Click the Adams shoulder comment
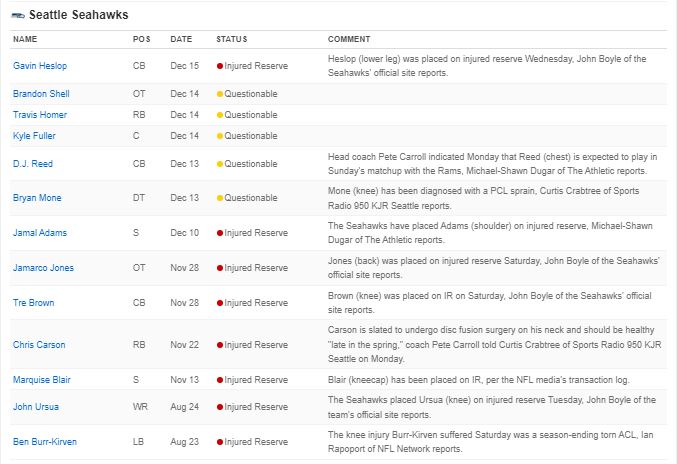 pos(490,233)
